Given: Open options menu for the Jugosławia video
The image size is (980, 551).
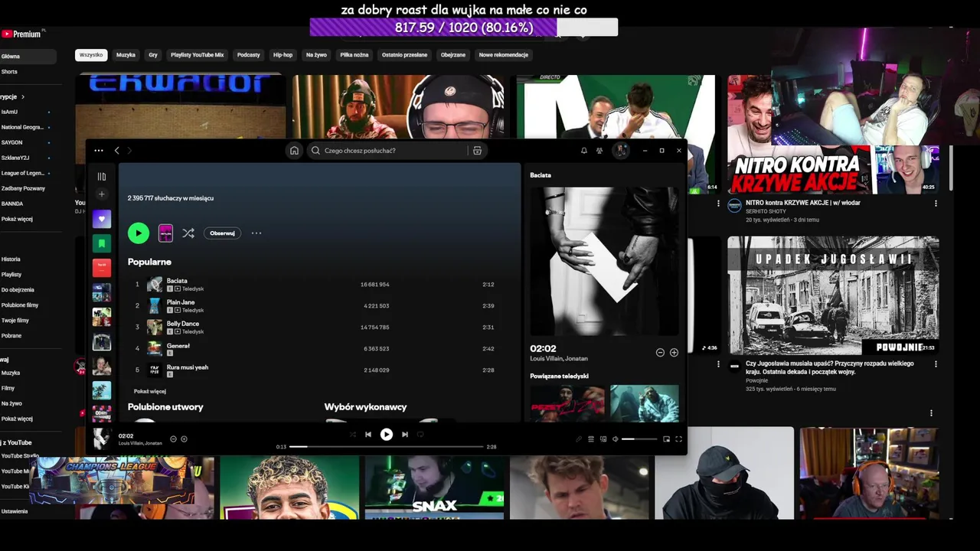Looking at the screenshot, I should (936, 364).
